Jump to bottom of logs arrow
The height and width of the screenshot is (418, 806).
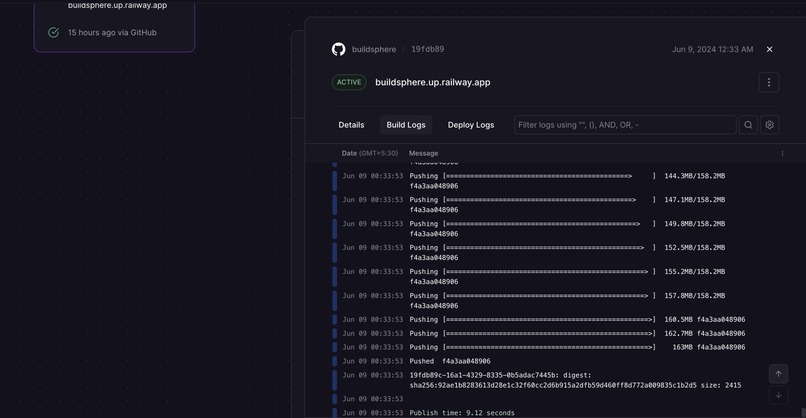(778, 395)
